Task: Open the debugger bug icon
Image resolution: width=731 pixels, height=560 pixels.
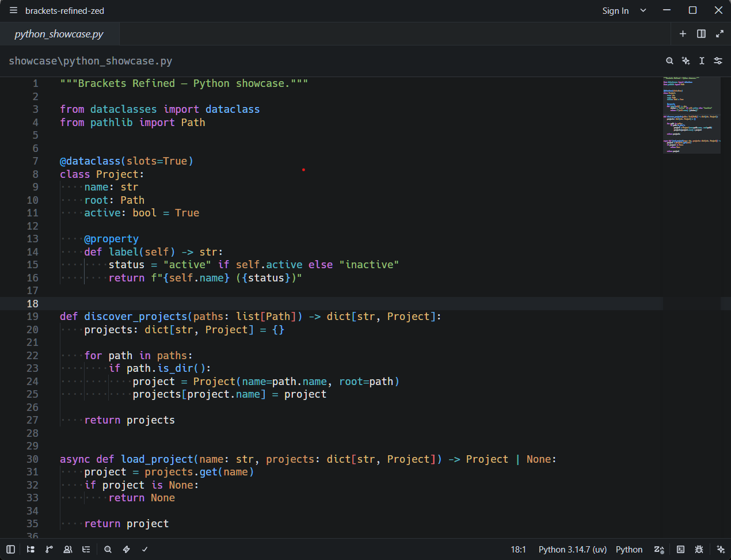Action: 699,549
